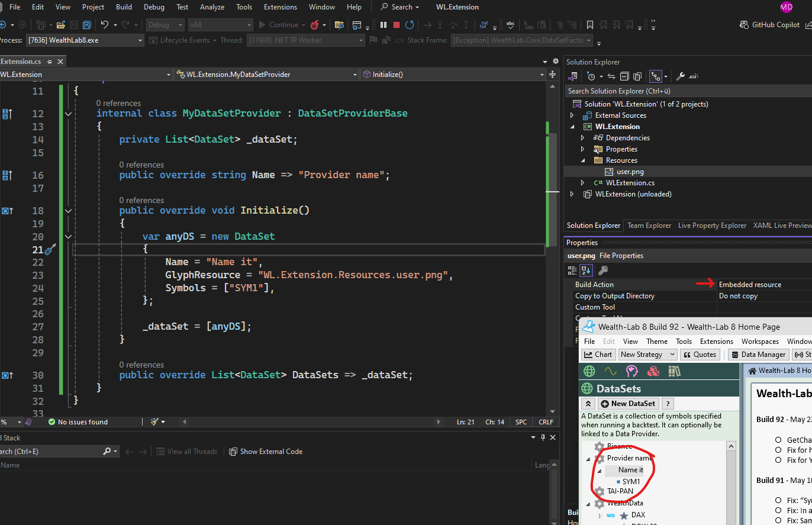Collapse the MyDataSetProvider class code fold
This screenshot has width=812, height=525.
[69, 114]
